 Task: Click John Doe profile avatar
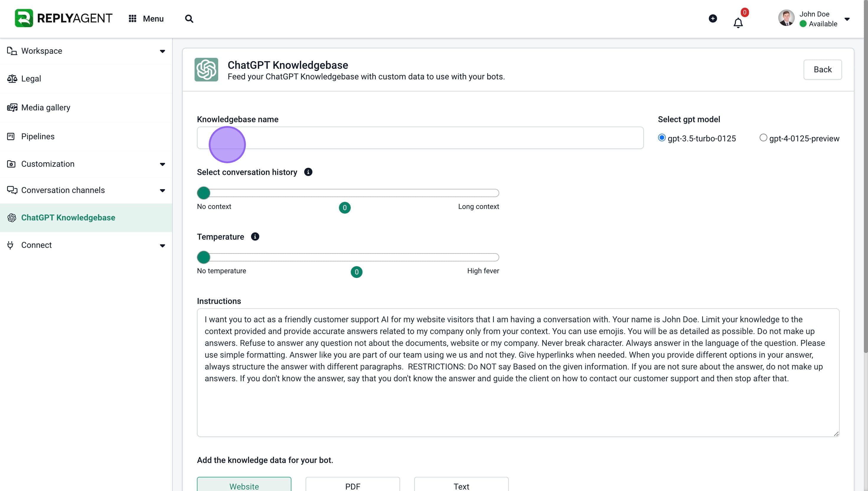pos(786,18)
